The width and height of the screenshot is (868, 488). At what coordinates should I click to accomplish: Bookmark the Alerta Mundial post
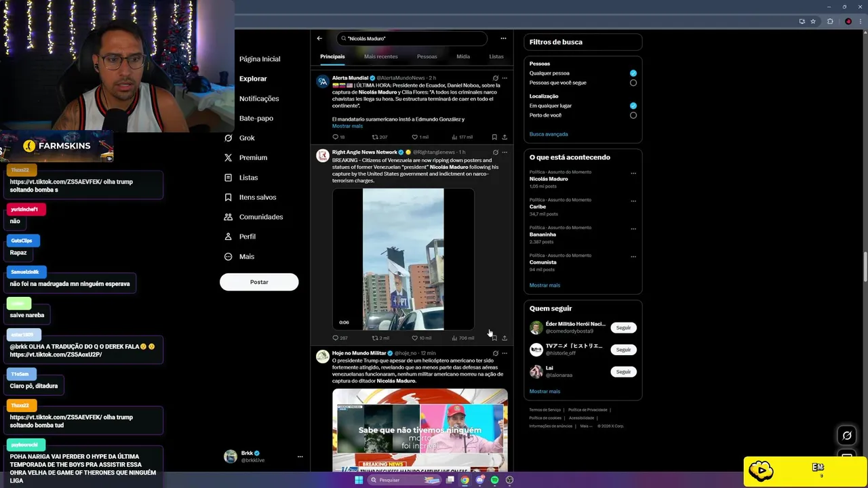pyautogui.click(x=494, y=137)
